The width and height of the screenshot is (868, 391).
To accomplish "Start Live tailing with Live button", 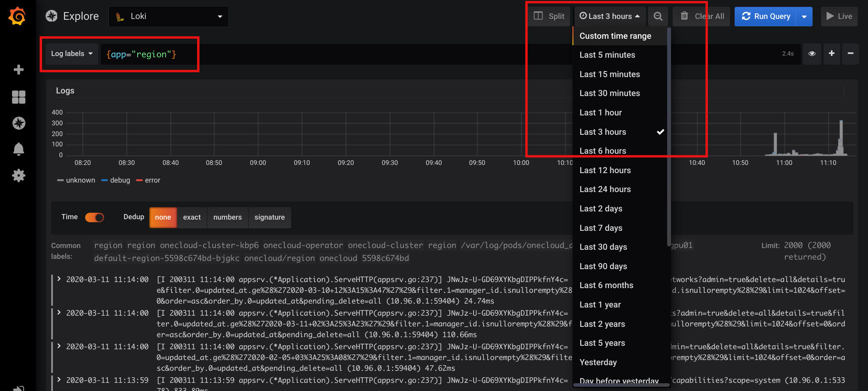I will (x=839, y=16).
